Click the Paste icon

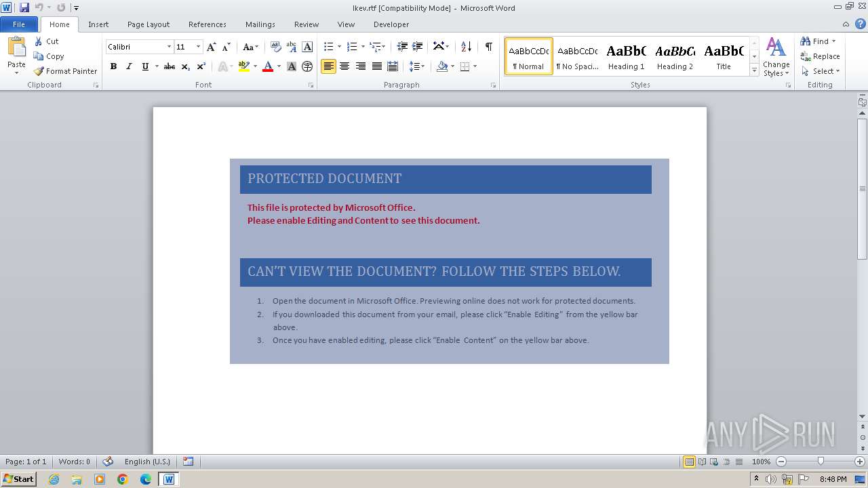[x=16, y=49]
